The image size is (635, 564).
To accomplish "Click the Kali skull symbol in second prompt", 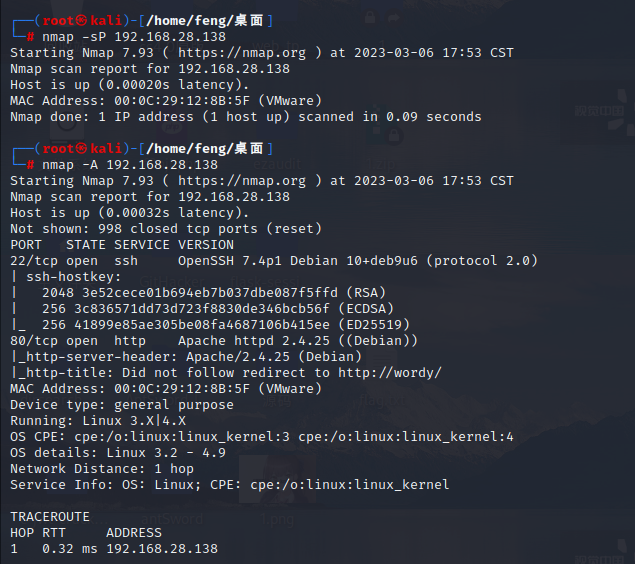I will coord(81,149).
